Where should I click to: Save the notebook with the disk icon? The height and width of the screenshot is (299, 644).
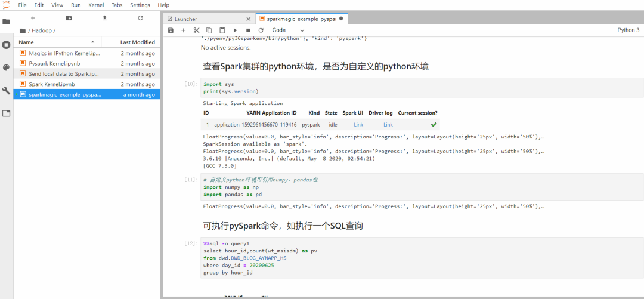[171, 30]
